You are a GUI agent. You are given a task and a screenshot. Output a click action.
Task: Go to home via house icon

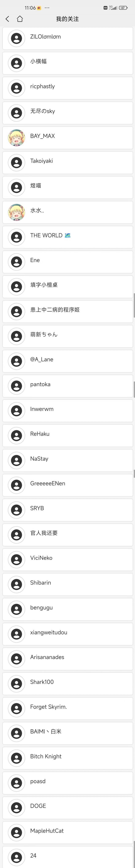click(x=20, y=19)
